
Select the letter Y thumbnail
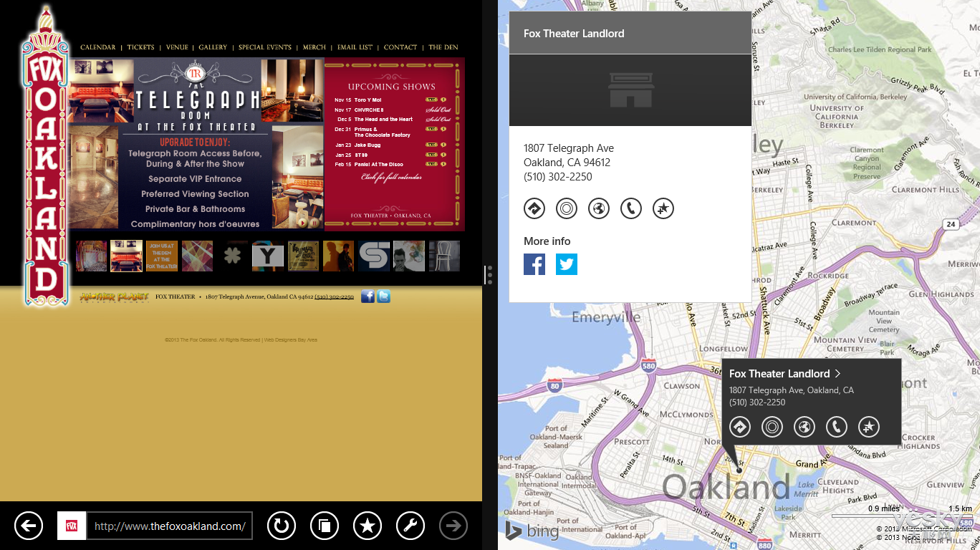pos(268,256)
